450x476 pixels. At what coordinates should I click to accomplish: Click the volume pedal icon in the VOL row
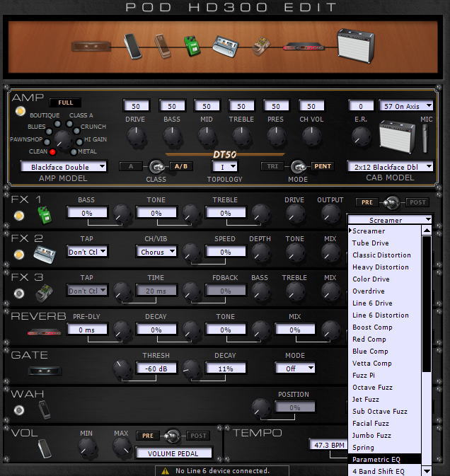click(45, 448)
